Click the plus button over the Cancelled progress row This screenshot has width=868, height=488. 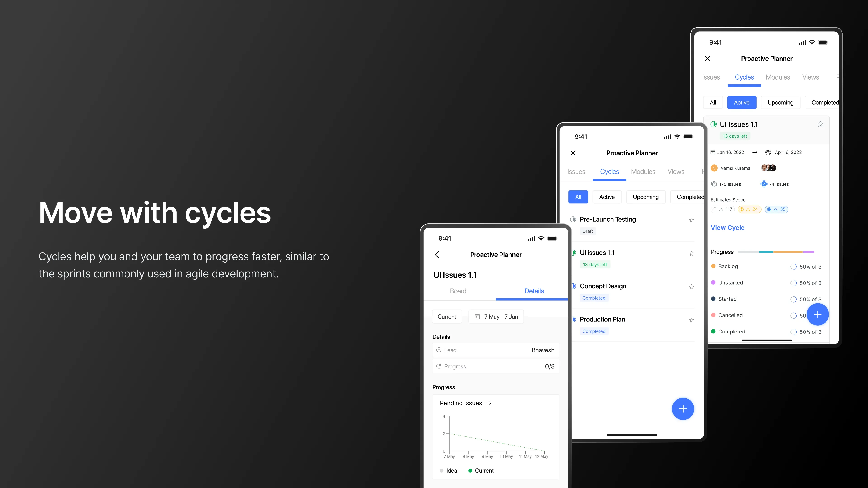[817, 314]
